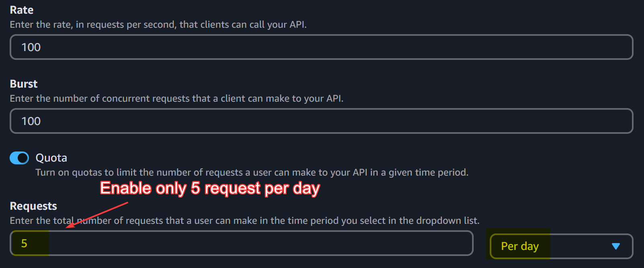
Task: Click the red annotation arrow
Action: point(97,215)
